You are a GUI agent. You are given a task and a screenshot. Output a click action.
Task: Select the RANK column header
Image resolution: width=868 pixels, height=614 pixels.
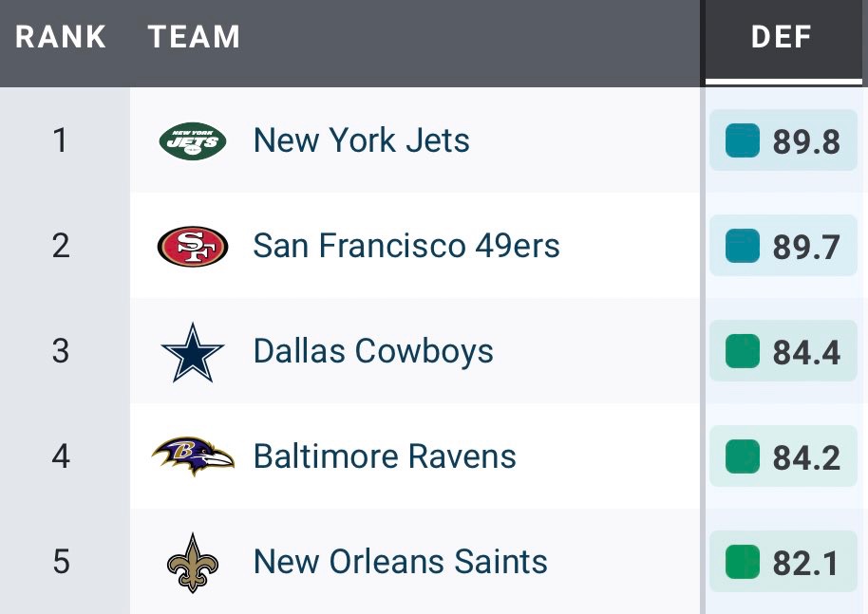pos(61,37)
